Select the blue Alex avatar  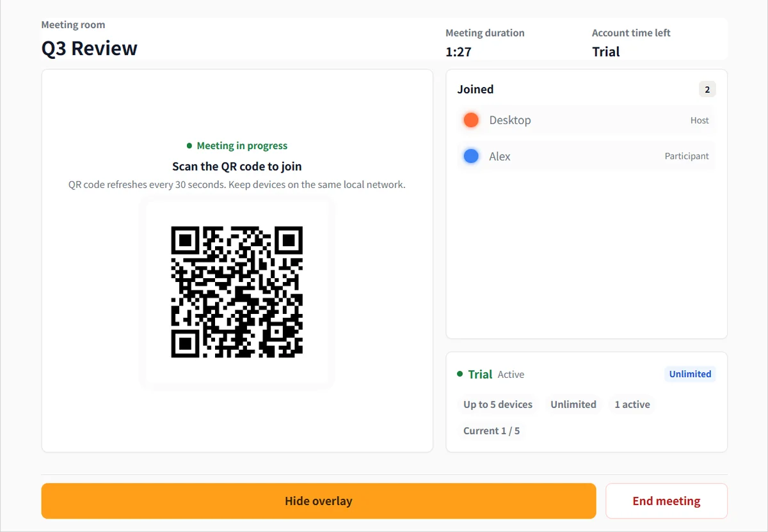471,156
